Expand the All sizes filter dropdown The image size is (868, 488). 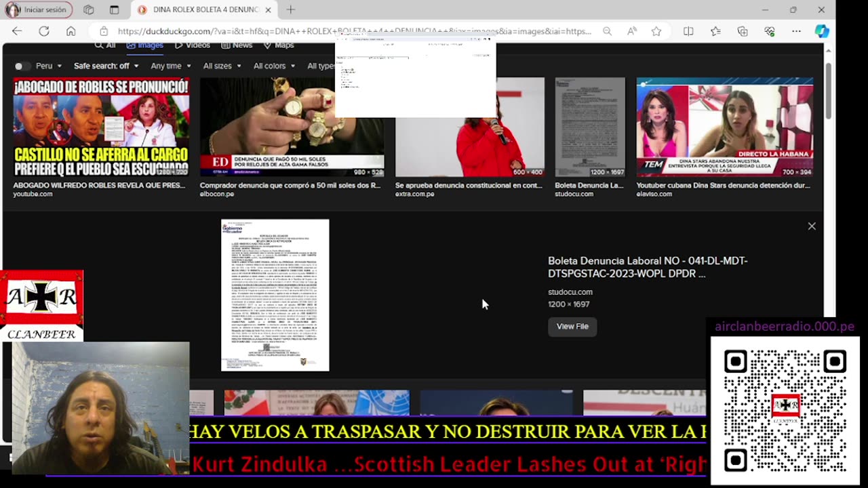222,66
